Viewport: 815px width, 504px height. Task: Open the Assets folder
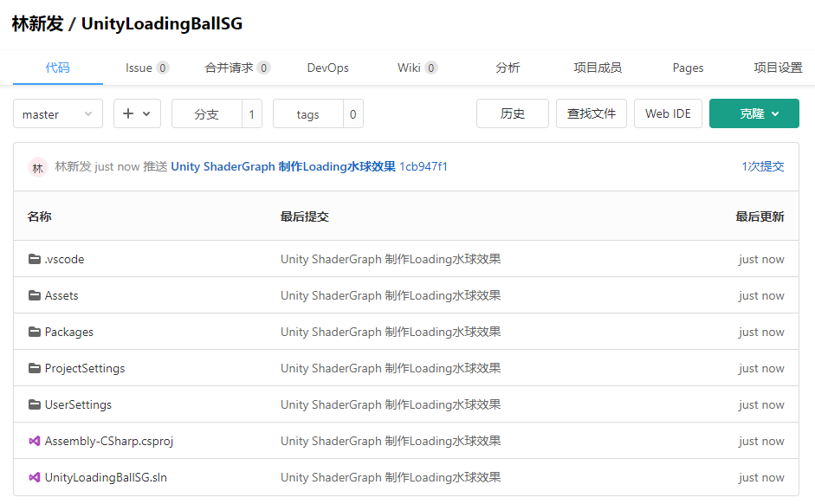coord(61,295)
